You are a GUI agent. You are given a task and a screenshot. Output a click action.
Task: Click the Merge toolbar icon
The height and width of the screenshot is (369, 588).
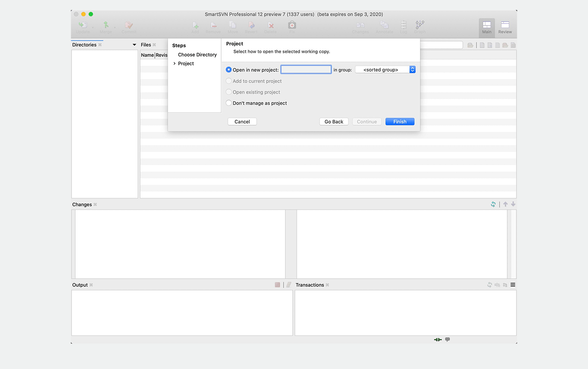click(106, 25)
